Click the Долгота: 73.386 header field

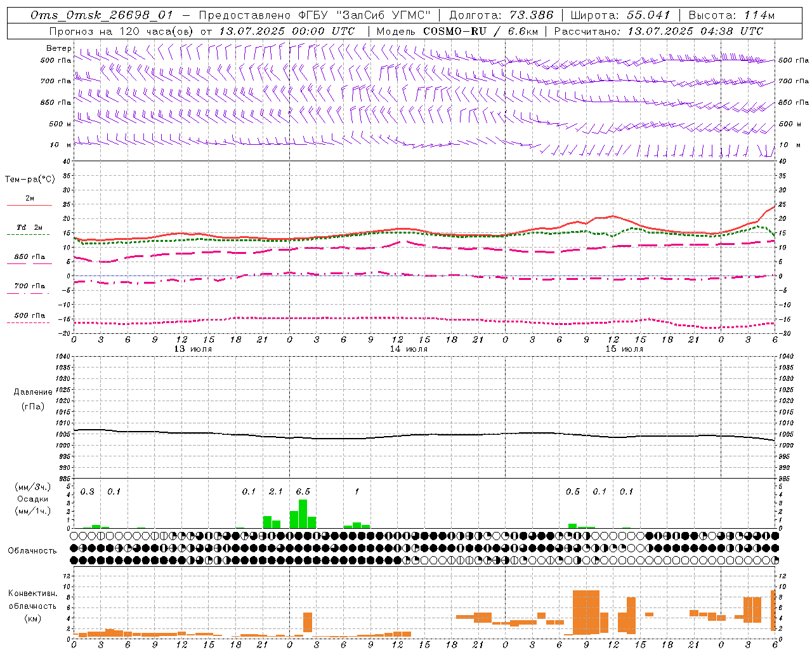click(x=501, y=15)
